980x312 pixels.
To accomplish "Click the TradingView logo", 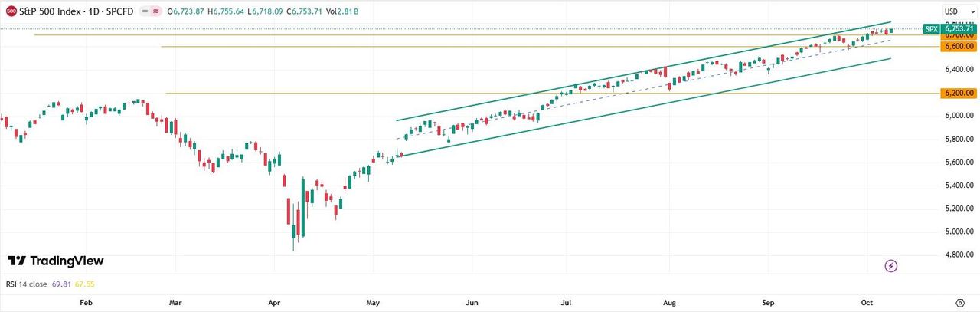I will 55,261.
